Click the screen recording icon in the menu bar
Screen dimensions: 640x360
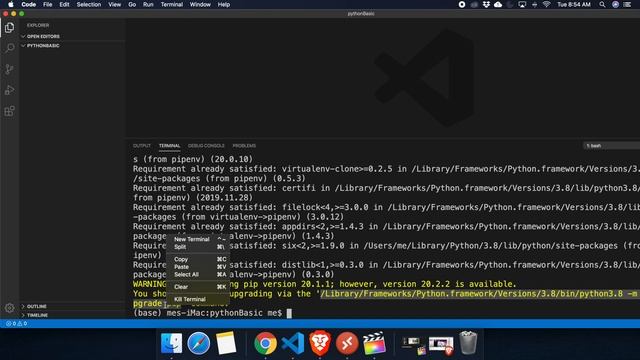(462, 4)
